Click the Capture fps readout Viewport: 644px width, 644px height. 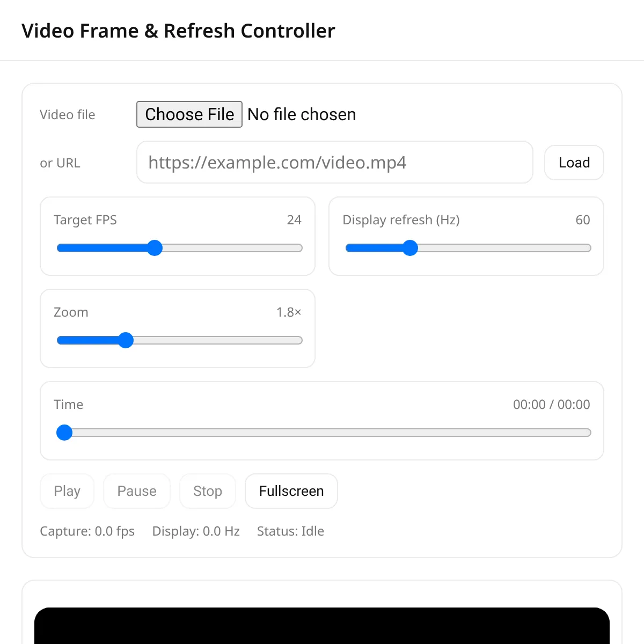(87, 531)
